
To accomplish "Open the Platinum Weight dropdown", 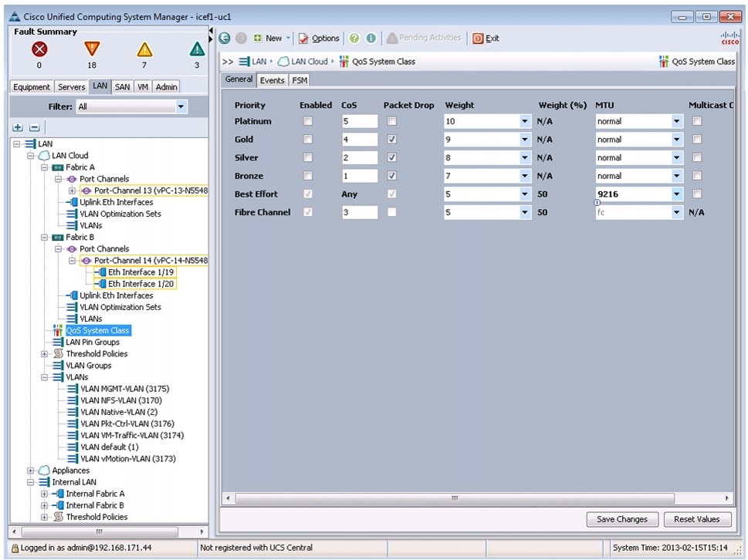I will click(x=525, y=121).
